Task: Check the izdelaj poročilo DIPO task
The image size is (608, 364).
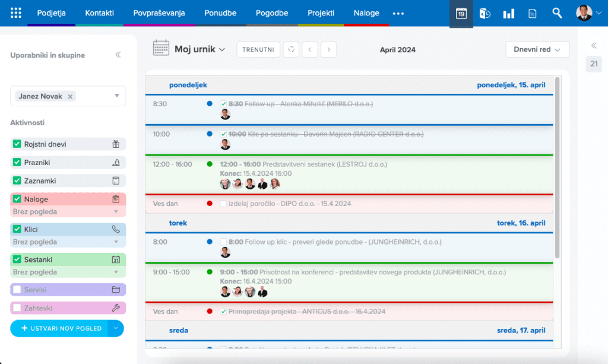Action: click(x=223, y=204)
